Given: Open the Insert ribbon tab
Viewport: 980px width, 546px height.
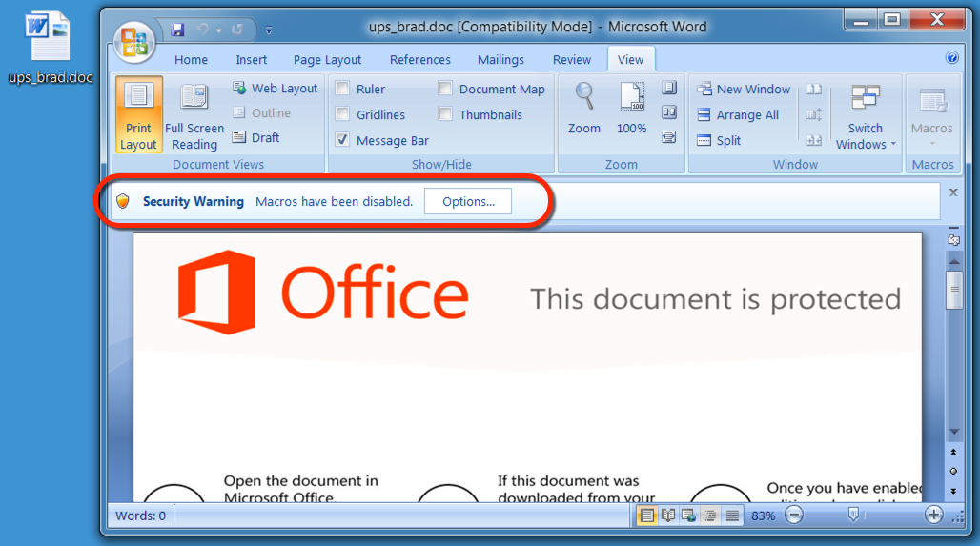Looking at the screenshot, I should pyautogui.click(x=252, y=60).
